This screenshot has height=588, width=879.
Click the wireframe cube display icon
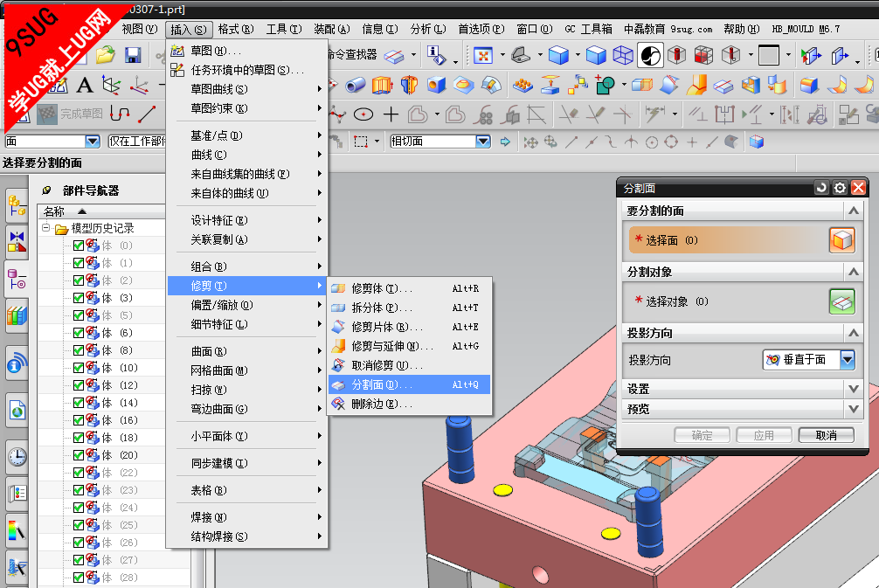tap(623, 55)
